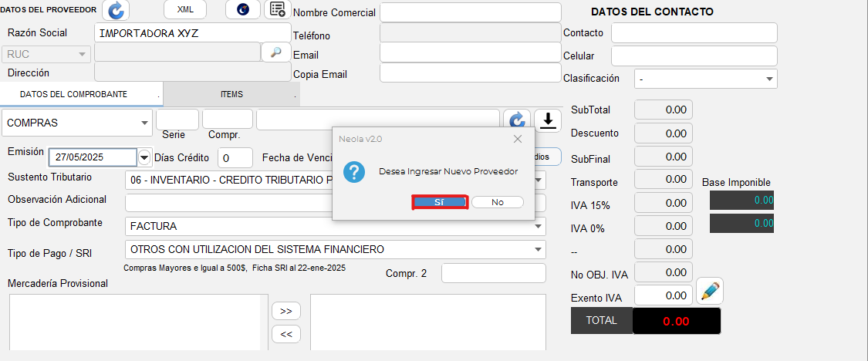Switch to the ITEMS tab
868x361 pixels.
point(231,94)
